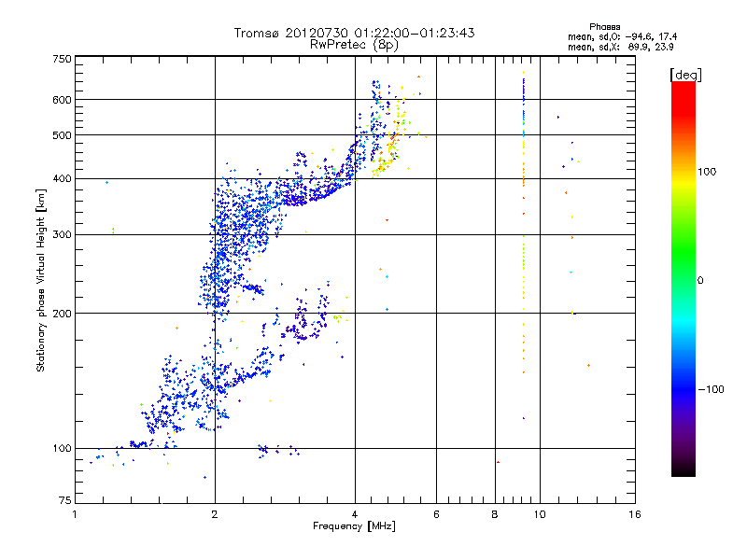Screen dimensions: 747x560
Task: Click the 'Stationary phase Virtual Height [km]' axis title
Action: tap(40, 280)
